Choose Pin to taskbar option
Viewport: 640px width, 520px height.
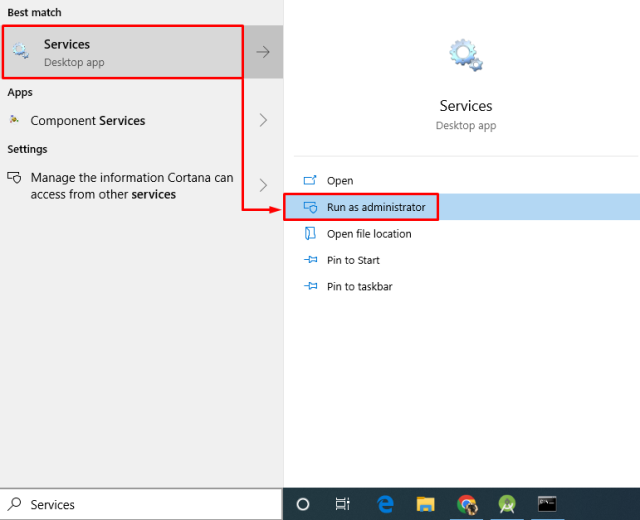[x=359, y=286]
